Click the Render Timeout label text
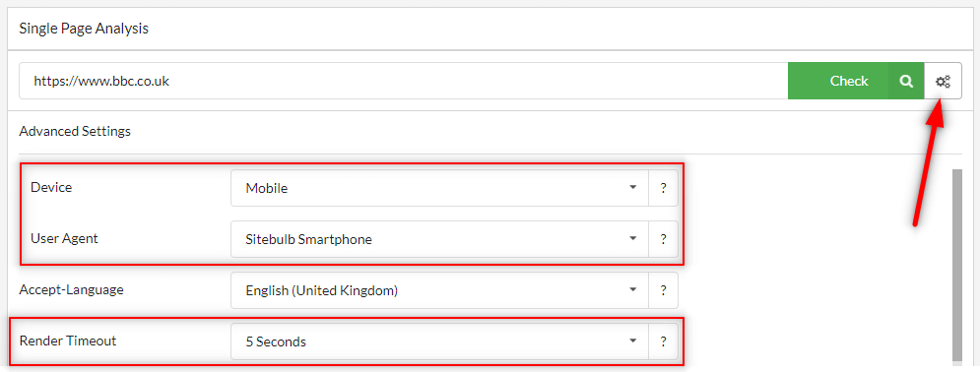 pos(68,341)
